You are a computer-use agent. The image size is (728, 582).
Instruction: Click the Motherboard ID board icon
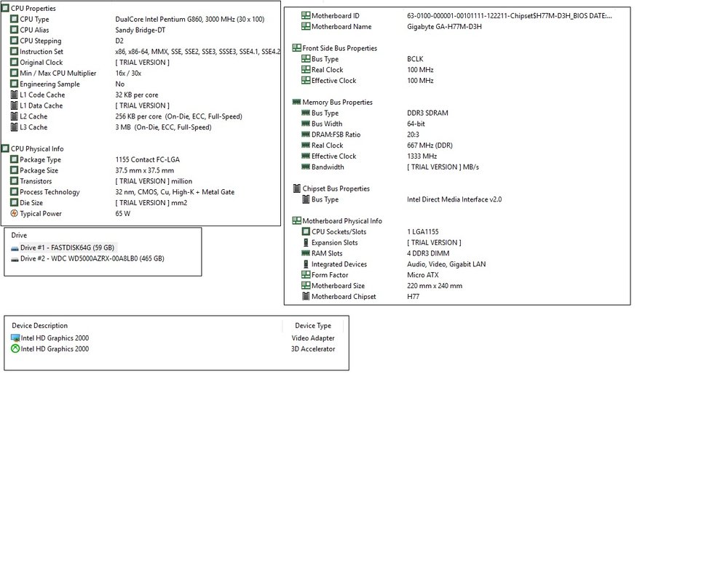[x=306, y=15]
